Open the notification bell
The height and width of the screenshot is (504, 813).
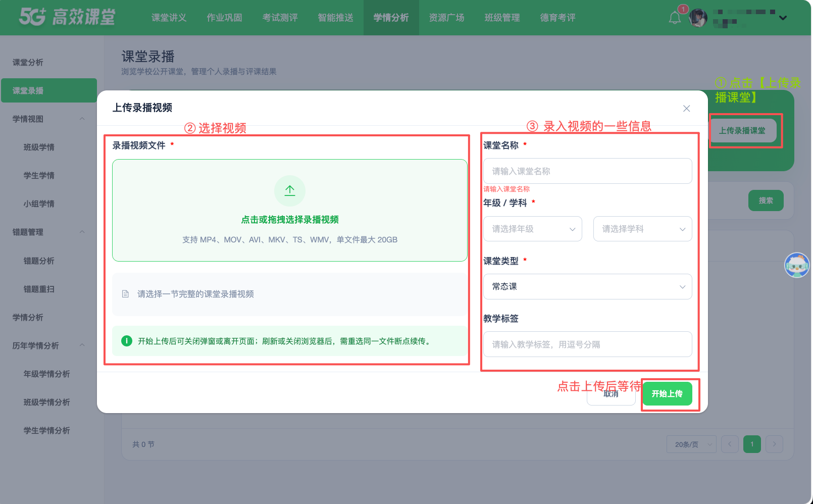pos(675,18)
